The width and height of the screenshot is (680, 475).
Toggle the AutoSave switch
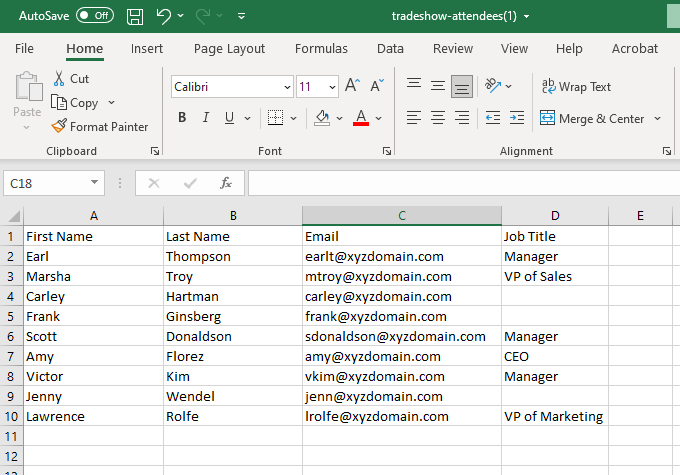coord(95,16)
